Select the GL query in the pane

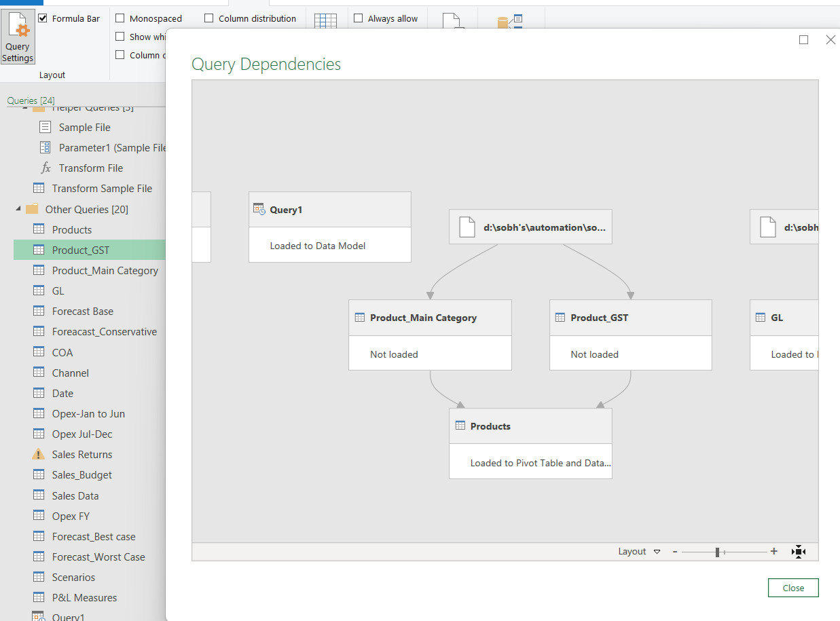coord(58,290)
